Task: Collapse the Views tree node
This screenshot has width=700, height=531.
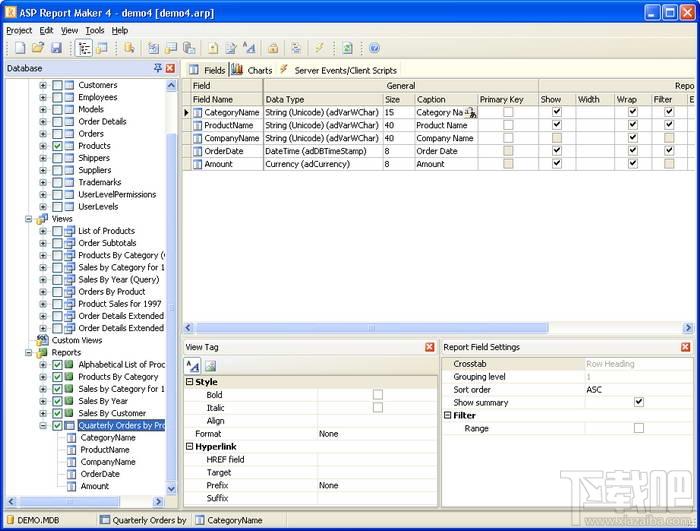Action: point(29,219)
